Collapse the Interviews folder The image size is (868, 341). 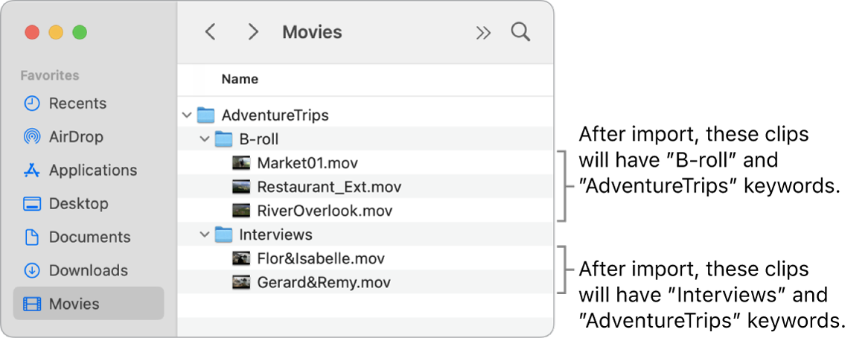204,235
